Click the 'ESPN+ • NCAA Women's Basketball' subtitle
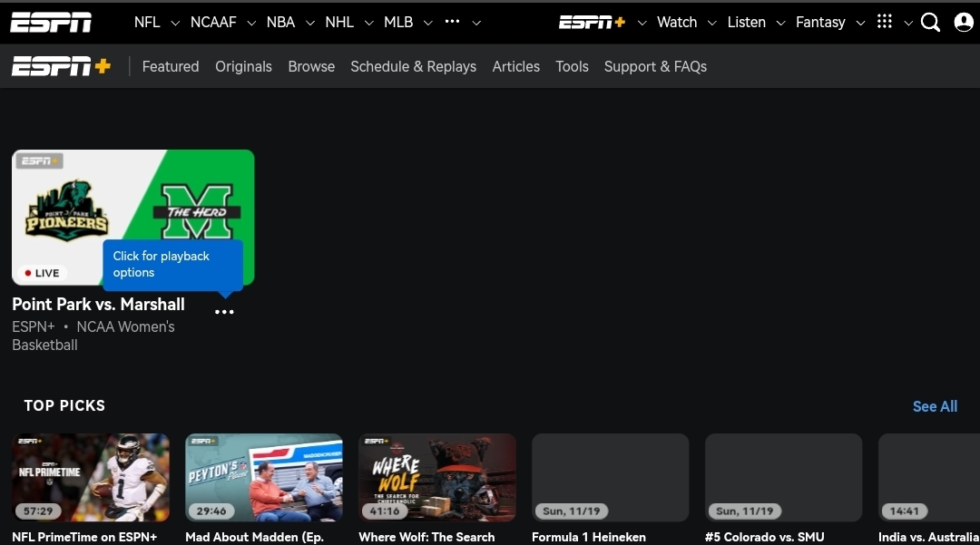Image resolution: width=980 pixels, height=545 pixels. pyautogui.click(x=93, y=336)
